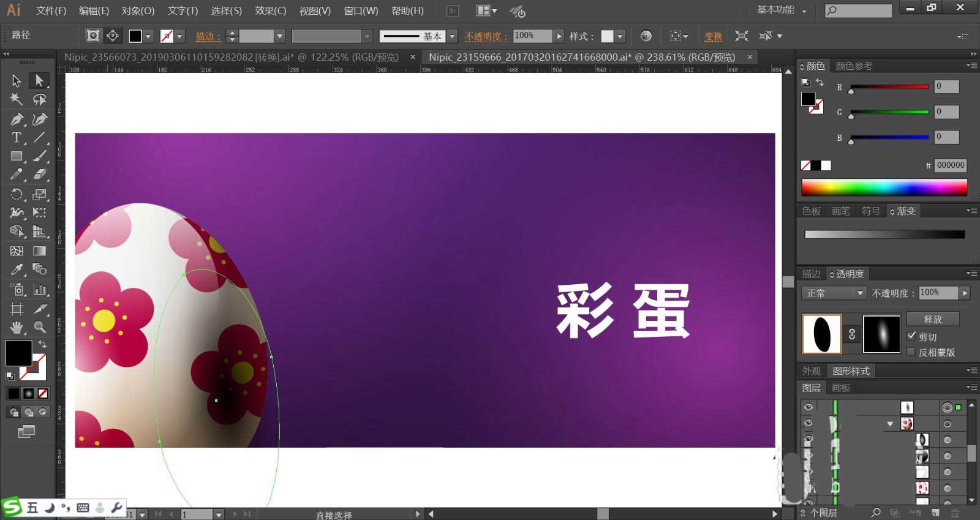Click the gradient bar in the 渐变 panel
Viewport: 980px width, 520px height.
click(884, 235)
